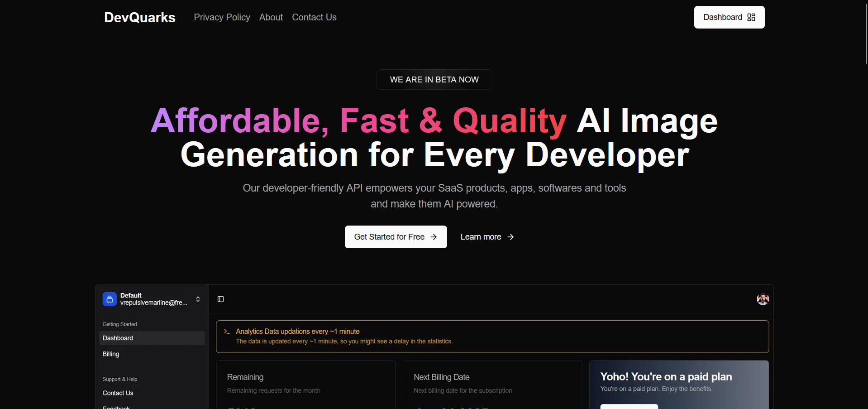Click the grid icon on Dashboard button
The width and height of the screenshot is (868, 409).
click(x=751, y=17)
